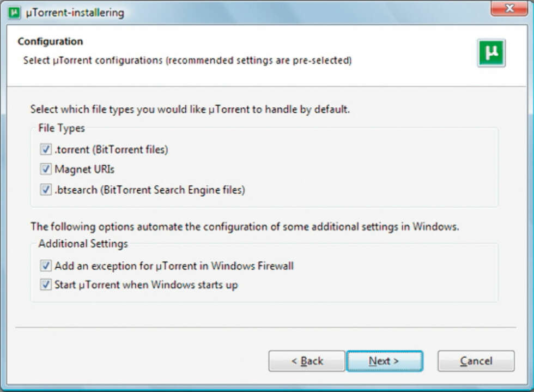The image size is (534, 392).
Task: Click the 'BitTorrent Search Engine files' label text
Action: click(173, 190)
